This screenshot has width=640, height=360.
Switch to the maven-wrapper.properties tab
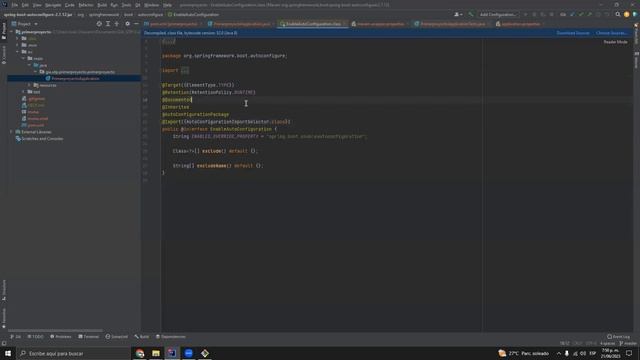(380, 24)
